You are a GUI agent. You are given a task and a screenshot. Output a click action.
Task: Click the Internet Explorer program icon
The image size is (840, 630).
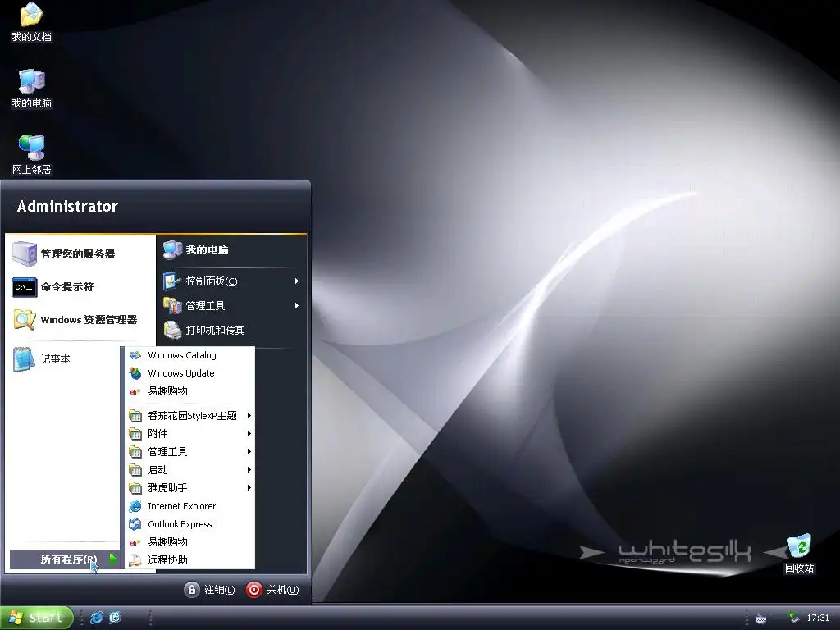tap(135, 506)
